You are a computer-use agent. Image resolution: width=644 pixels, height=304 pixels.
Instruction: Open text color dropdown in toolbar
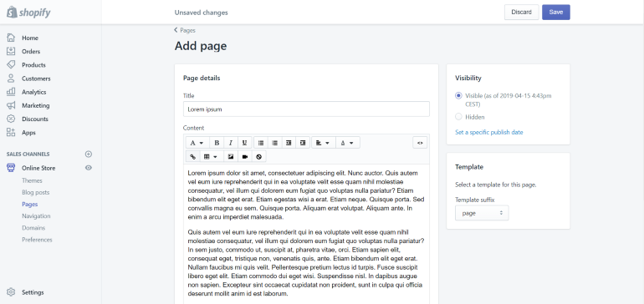348,143
